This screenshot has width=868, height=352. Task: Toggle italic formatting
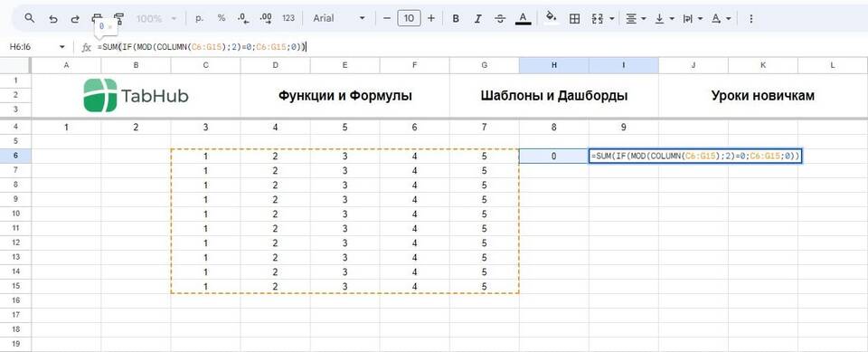tap(478, 18)
